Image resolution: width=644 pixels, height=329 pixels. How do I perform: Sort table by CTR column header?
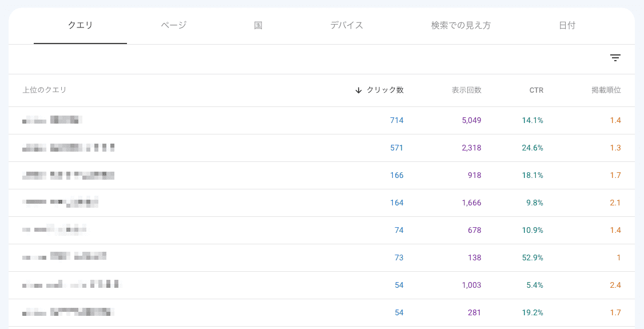pyautogui.click(x=536, y=90)
